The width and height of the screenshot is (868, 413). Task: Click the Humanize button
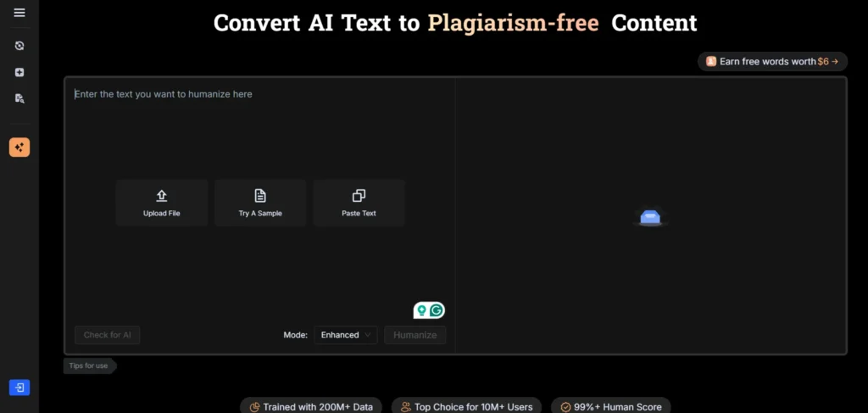415,335
